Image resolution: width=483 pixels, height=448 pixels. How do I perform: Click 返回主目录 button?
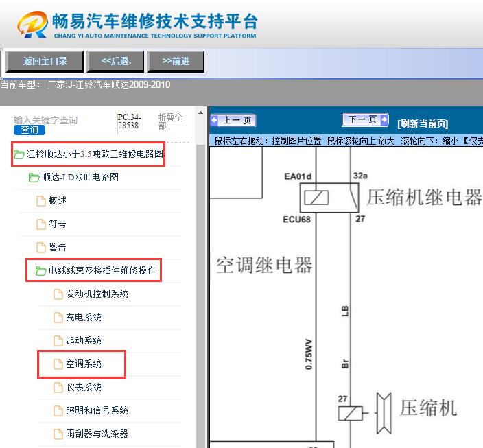45,61
